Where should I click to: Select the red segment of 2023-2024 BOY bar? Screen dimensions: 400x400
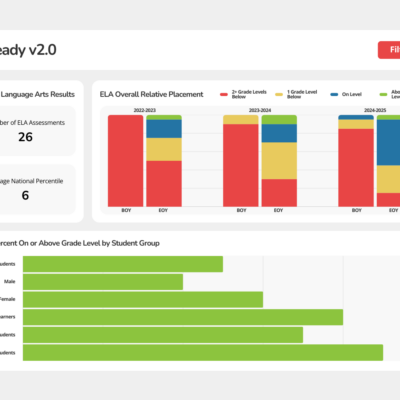tap(241, 165)
